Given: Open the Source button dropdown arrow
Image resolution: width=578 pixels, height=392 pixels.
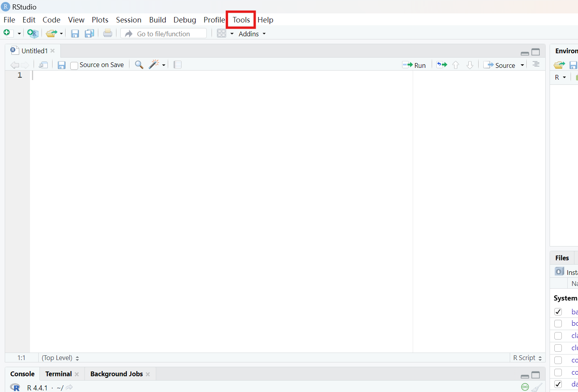Looking at the screenshot, I should tap(522, 65).
